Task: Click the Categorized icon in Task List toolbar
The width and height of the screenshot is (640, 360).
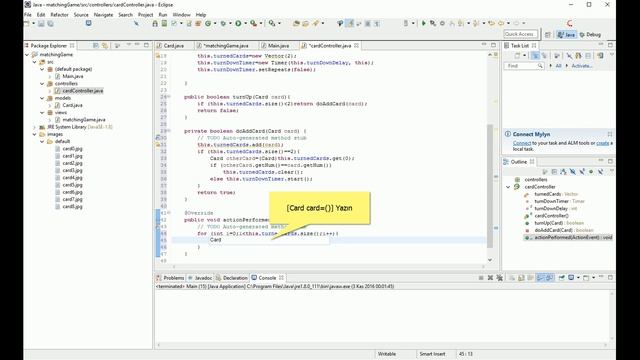Action: tap(535, 56)
